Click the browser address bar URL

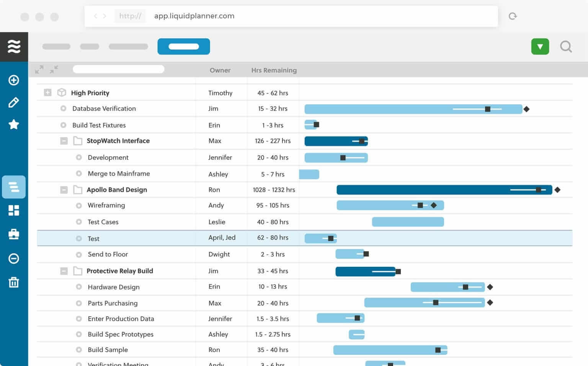tap(194, 16)
